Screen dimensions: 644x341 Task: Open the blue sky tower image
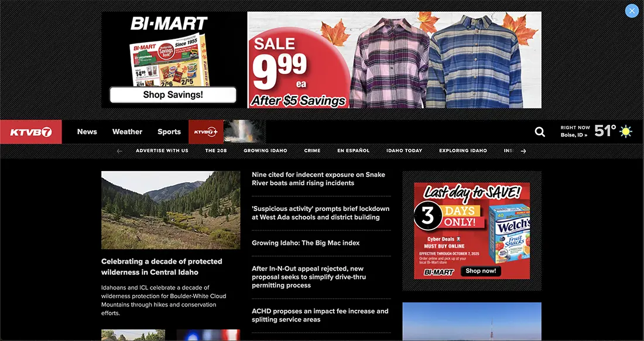472,321
